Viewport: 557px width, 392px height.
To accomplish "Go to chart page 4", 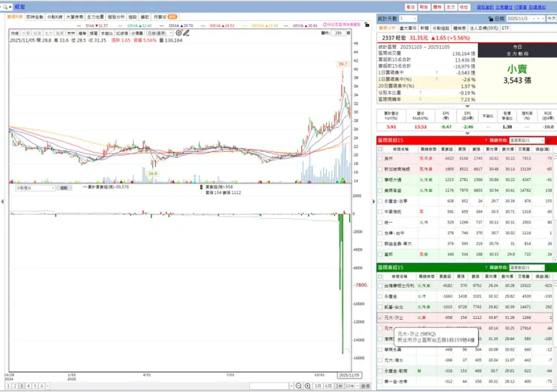I will tap(29, 386).
